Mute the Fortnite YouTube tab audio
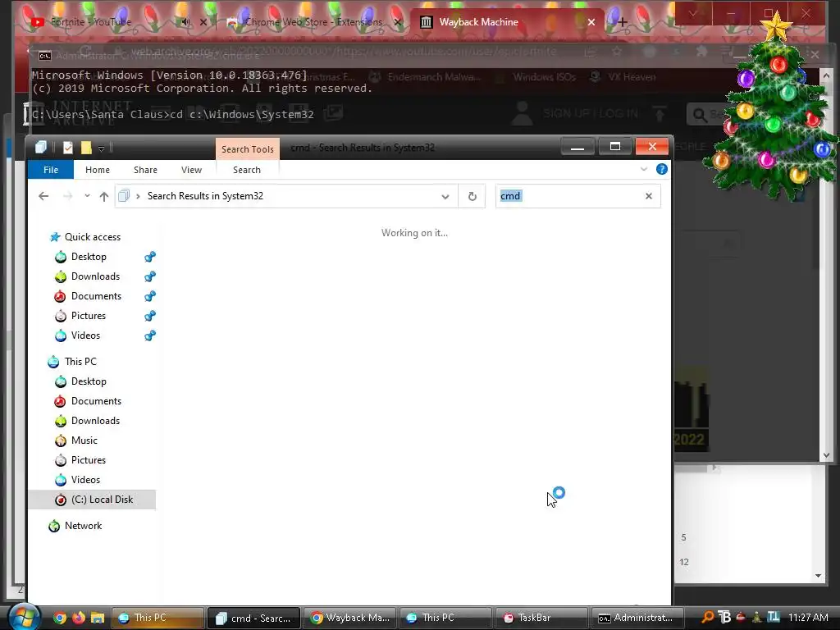Image resolution: width=840 pixels, height=630 pixels. pos(185,22)
